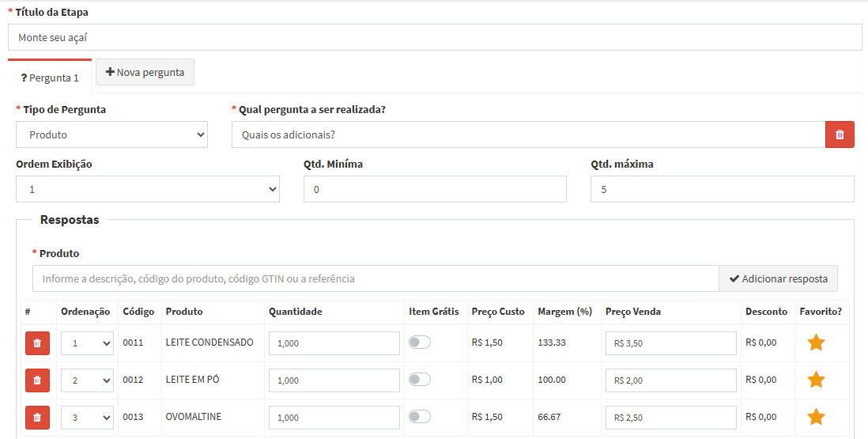Click the Adicionar resposta button

coord(778,278)
